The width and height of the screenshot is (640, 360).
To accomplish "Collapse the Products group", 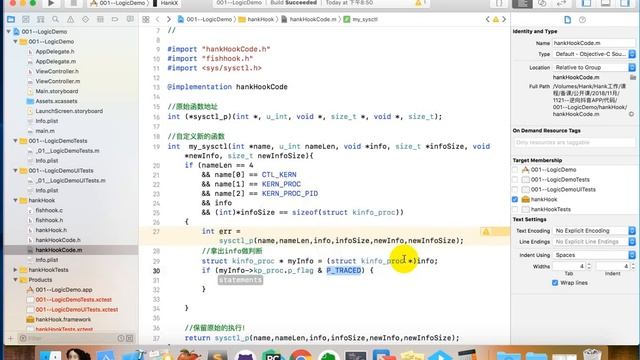I will [x=16, y=280].
